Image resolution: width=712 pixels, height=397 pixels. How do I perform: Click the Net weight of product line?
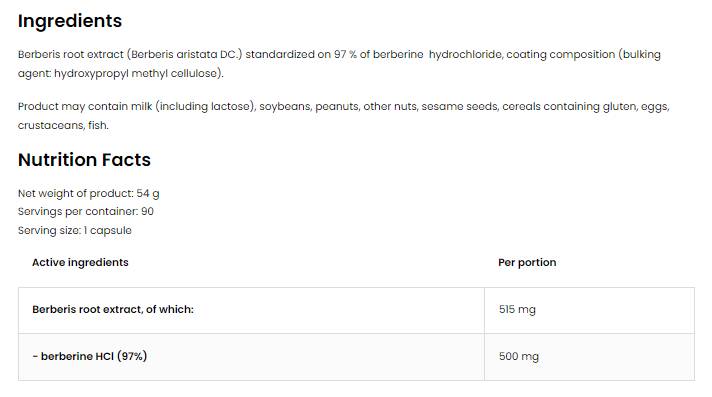click(89, 194)
